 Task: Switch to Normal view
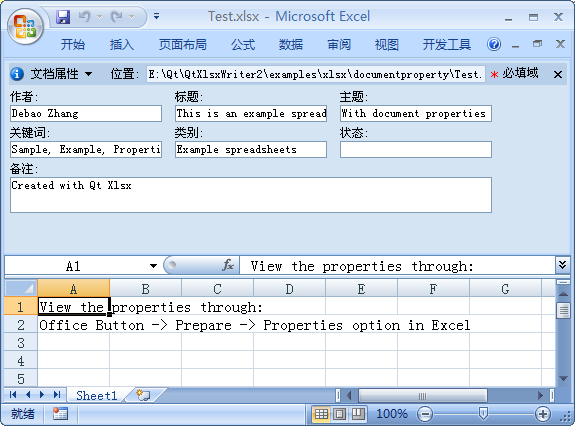click(x=321, y=414)
